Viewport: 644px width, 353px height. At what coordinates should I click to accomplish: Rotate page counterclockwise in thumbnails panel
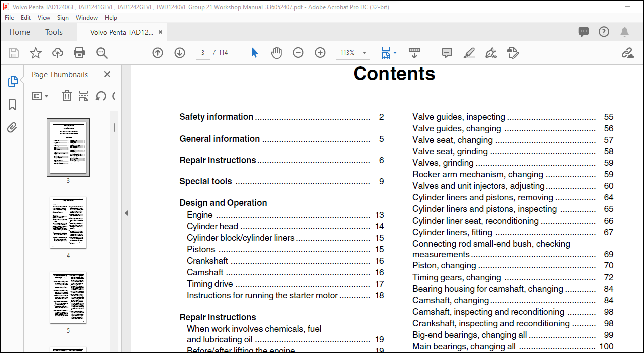[x=101, y=96]
